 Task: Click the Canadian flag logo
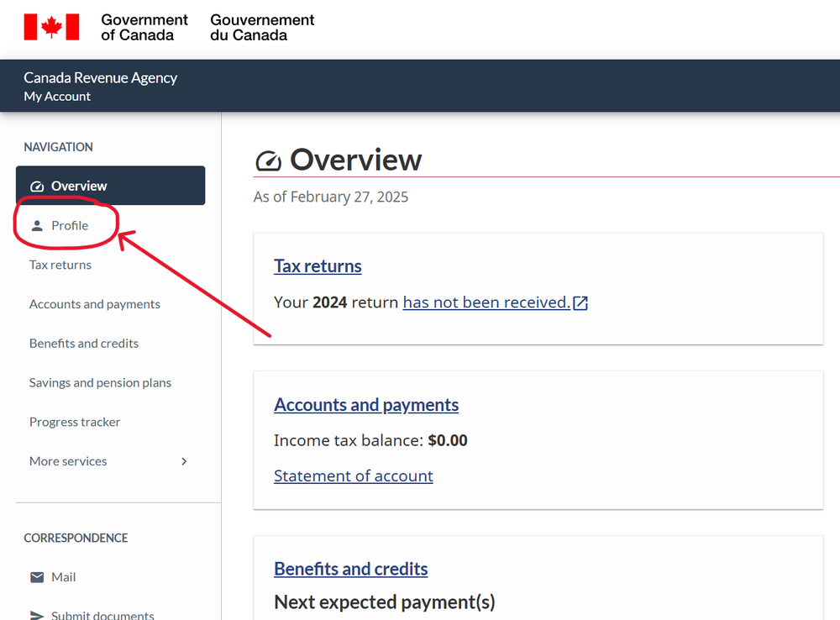[x=51, y=27]
